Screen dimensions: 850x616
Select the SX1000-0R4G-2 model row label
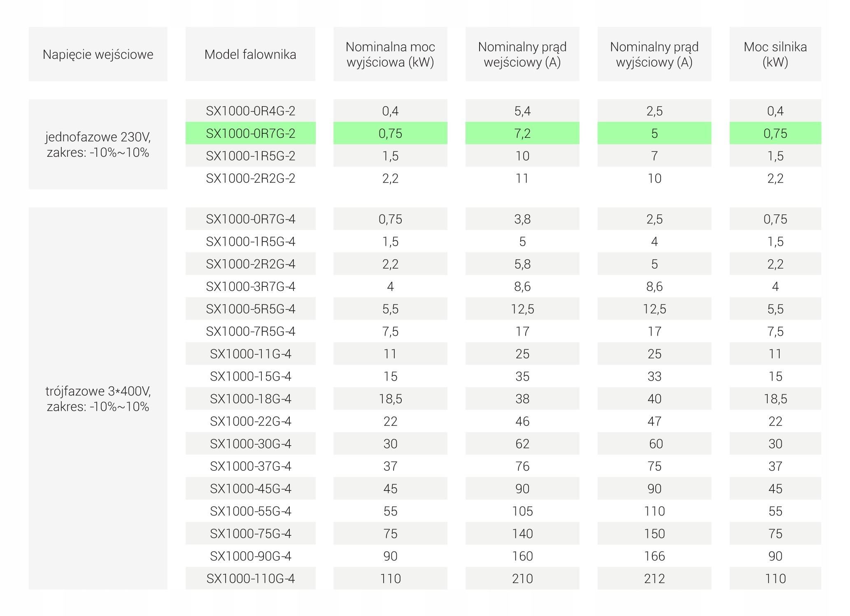coord(250,111)
